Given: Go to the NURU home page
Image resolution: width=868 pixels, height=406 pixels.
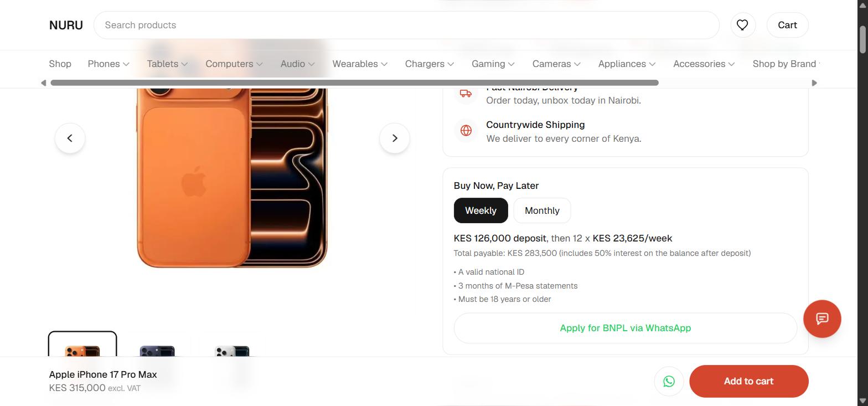Looking at the screenshot, I should (x=66, y=25).
